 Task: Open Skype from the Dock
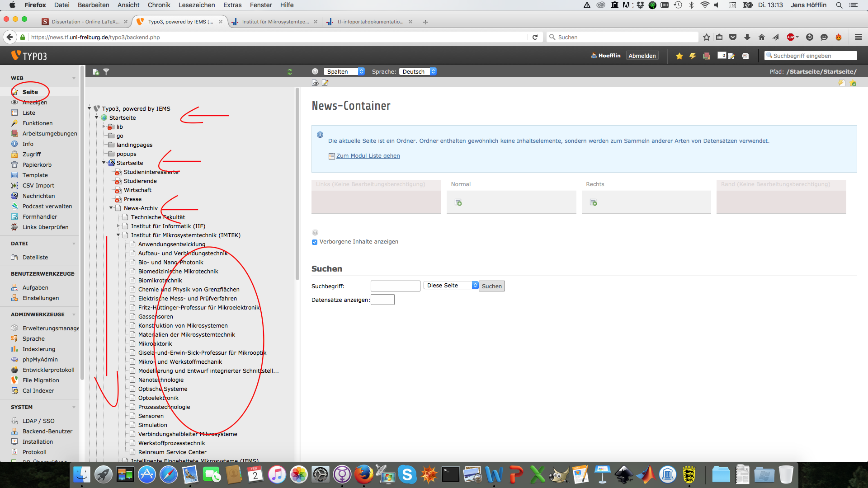click(x=407, y=475)
